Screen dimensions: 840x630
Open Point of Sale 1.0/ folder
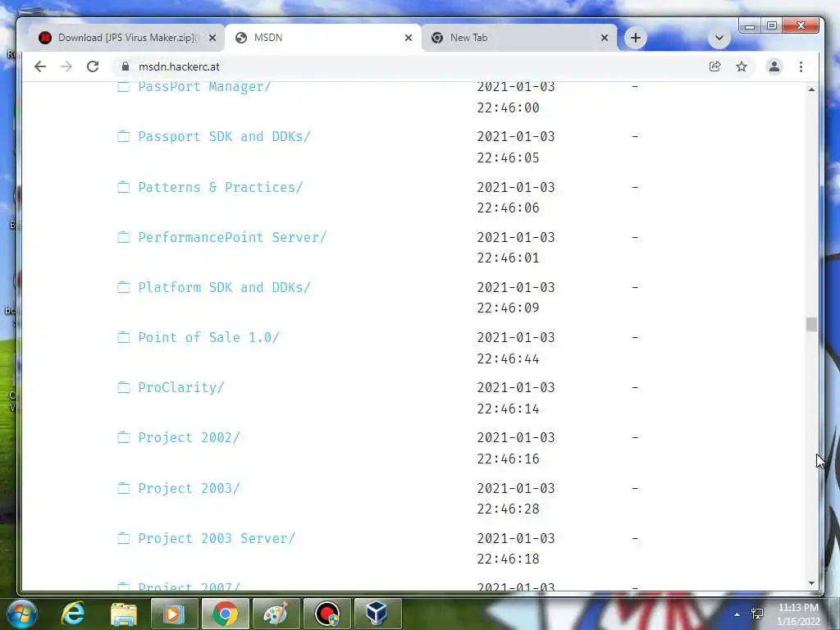[208, 337]
